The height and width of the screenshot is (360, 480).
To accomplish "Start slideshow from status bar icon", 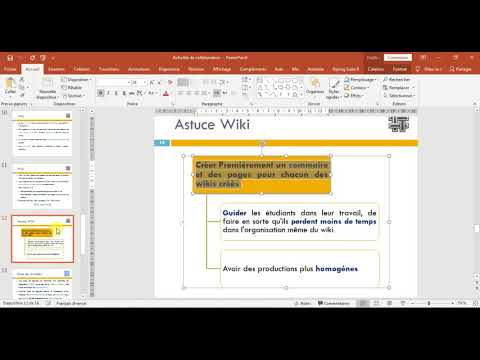I will pos(402,303).
